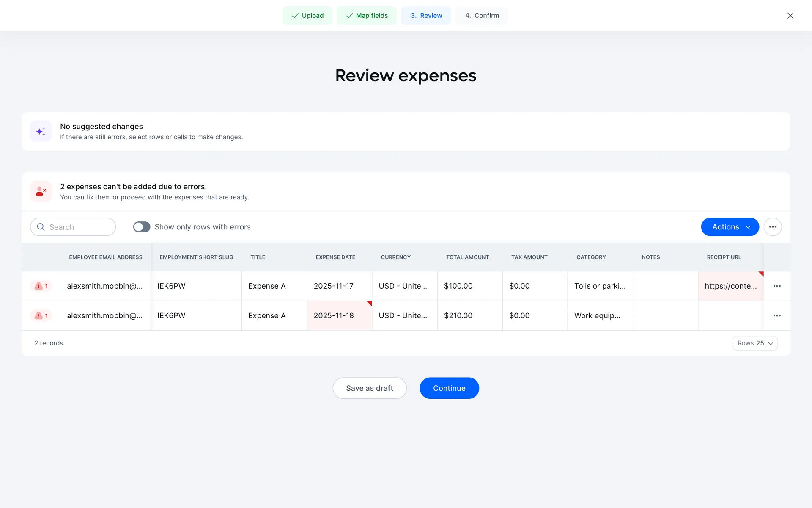Click the red user error icon
This screenshot has height=508, width=812.
(x=41, y=192)
